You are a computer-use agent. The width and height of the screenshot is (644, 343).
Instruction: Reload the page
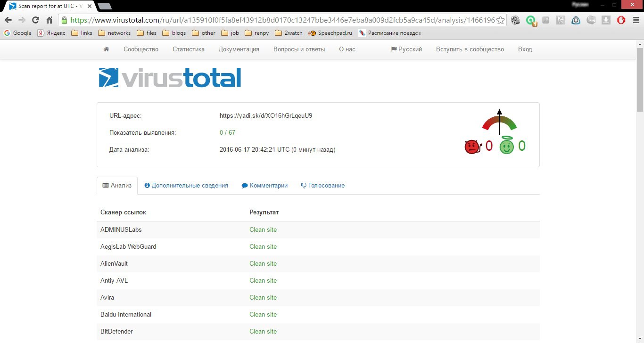point(35,20)
